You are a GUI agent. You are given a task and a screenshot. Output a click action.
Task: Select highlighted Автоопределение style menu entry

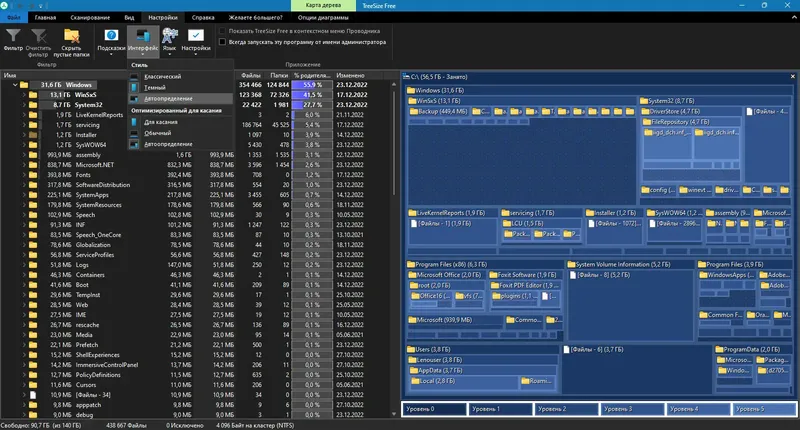tap(181, 98)
